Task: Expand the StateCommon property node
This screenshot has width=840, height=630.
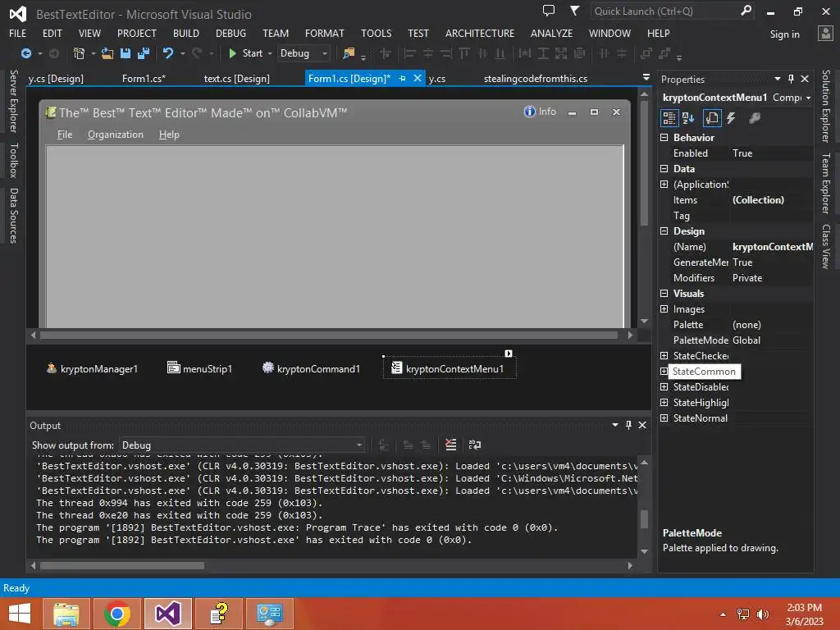Action: tap(664, 372)
